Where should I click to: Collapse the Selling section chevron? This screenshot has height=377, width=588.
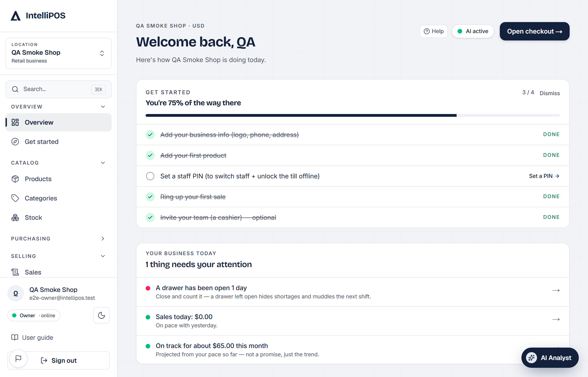click(x=103, y=256)
